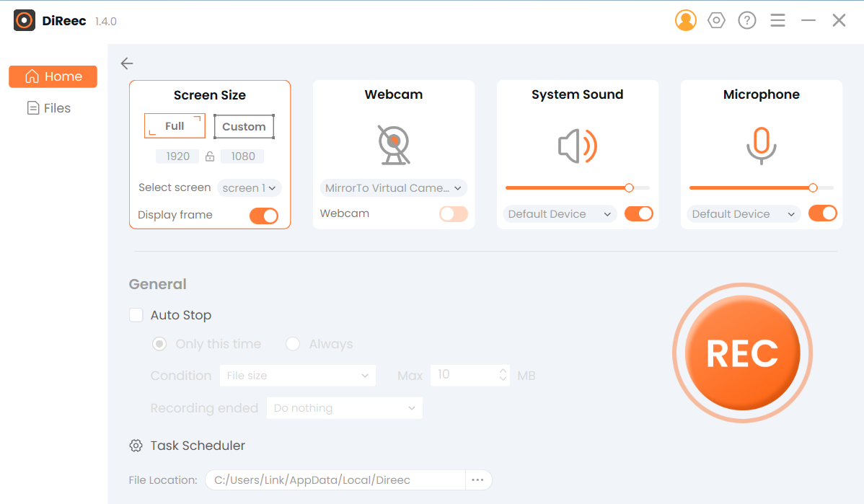Select Custom screen size

244,127
